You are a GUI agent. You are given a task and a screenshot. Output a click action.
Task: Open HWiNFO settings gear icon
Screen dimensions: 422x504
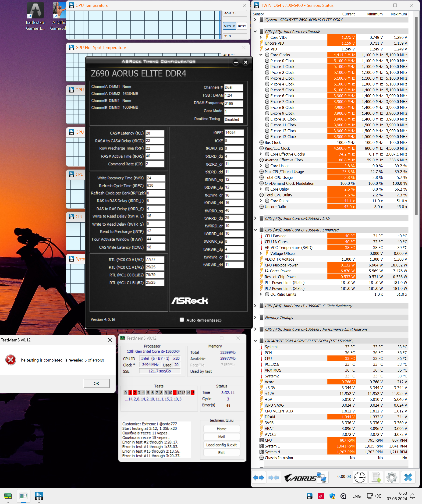point(392,478)
